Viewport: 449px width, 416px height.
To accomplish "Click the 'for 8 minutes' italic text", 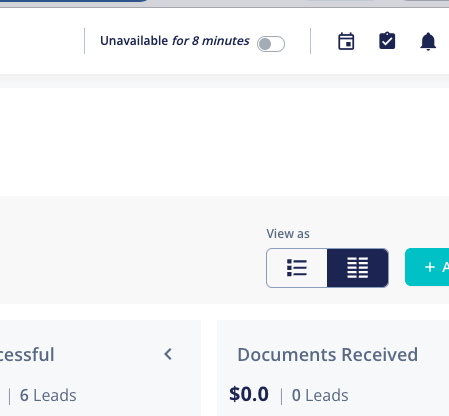I will (211, 41).
